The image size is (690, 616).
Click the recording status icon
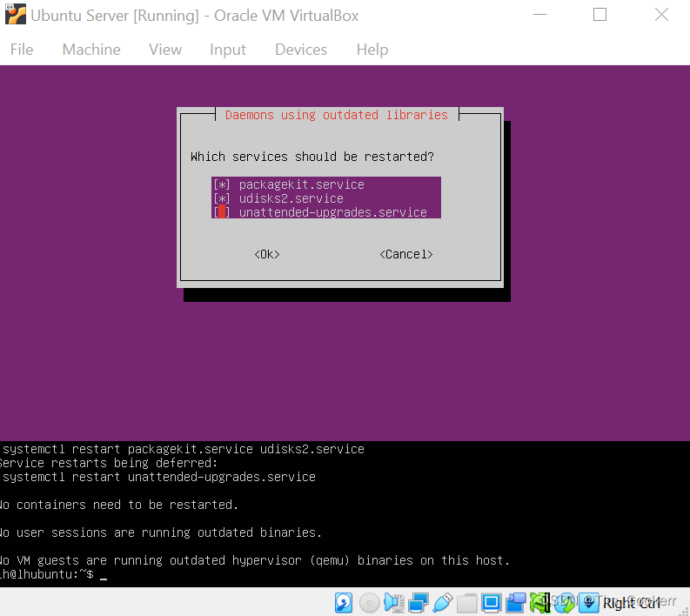(x=515, y=602)
